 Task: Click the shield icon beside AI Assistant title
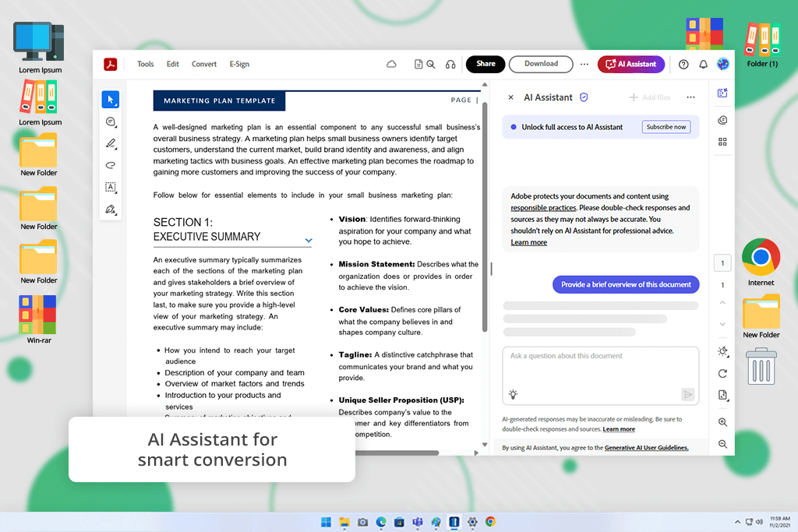pyautogui.click(x=584, y=97)
